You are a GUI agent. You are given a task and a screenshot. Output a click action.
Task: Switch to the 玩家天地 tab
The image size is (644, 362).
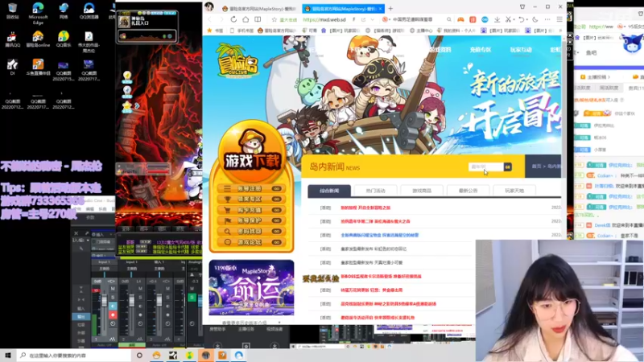(514, 191)
